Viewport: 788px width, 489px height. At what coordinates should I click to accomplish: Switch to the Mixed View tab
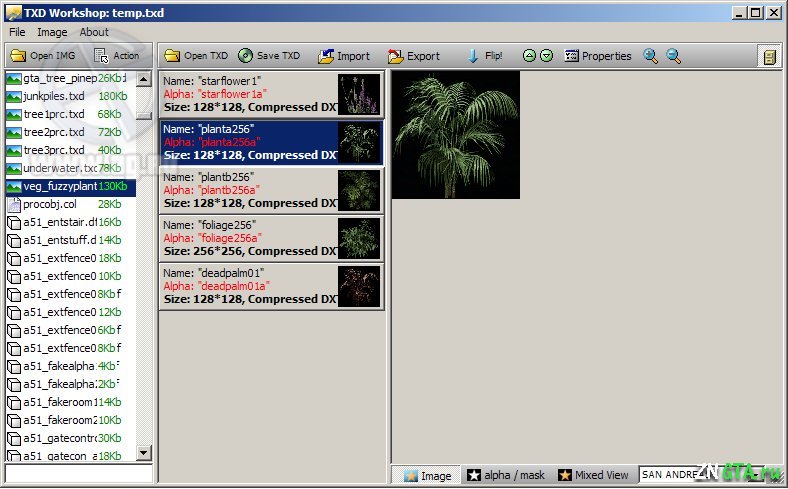[x=594, y=475]
